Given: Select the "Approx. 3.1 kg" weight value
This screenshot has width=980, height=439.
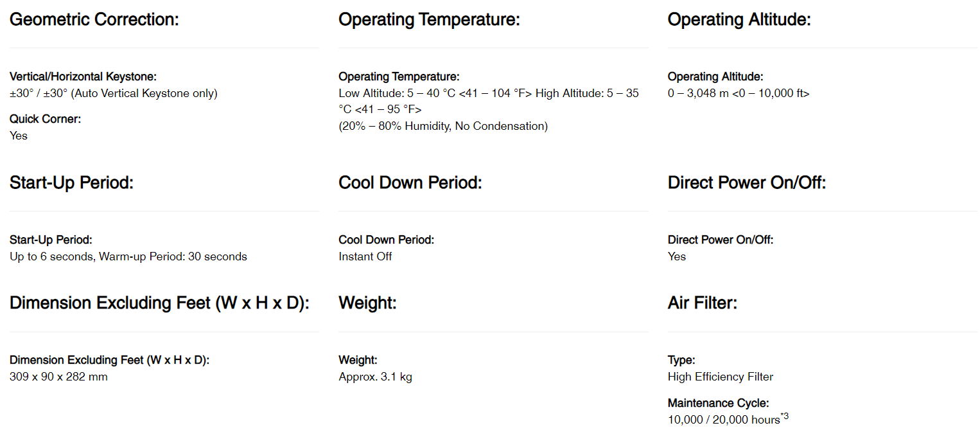Looking at the screenshot, I should pos(375,377).
